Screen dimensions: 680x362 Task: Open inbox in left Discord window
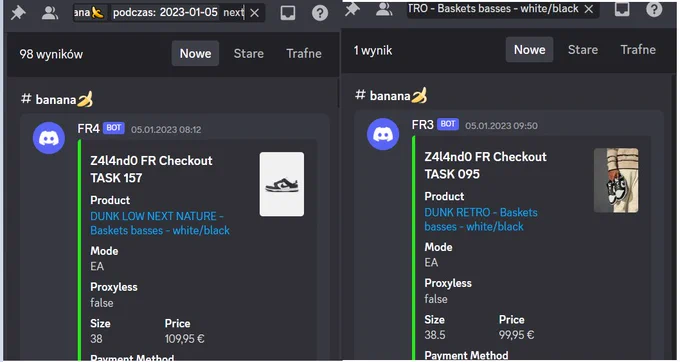[288, 13]
